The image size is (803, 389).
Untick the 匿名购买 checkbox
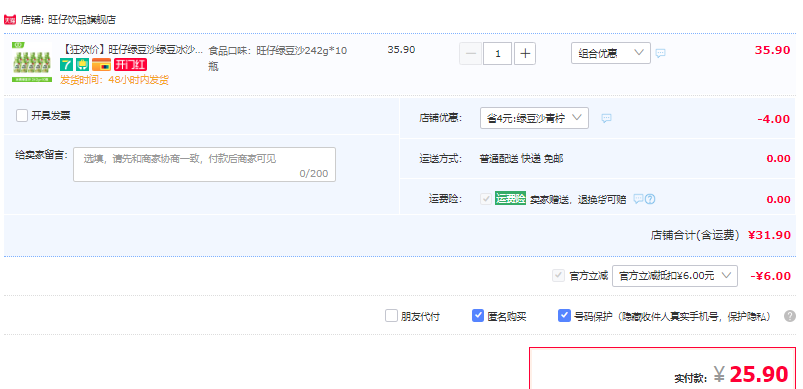478,316
